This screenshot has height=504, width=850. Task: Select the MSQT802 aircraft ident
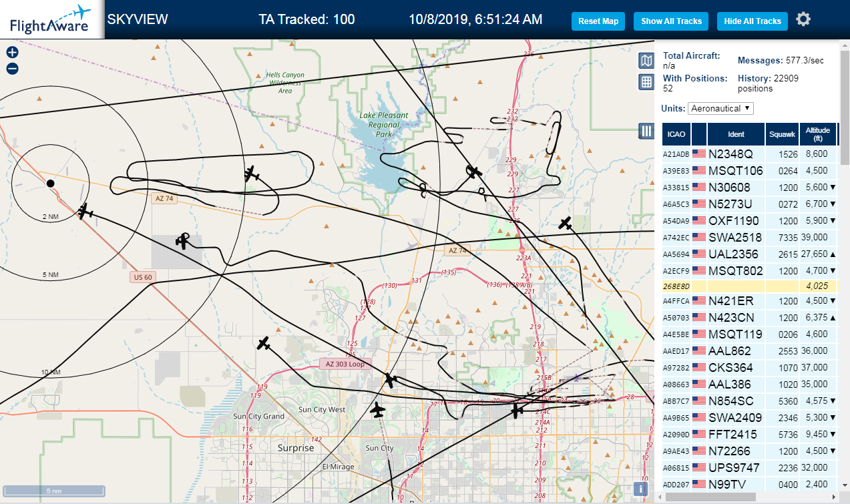pyautogui.click(x=735, y=270)
